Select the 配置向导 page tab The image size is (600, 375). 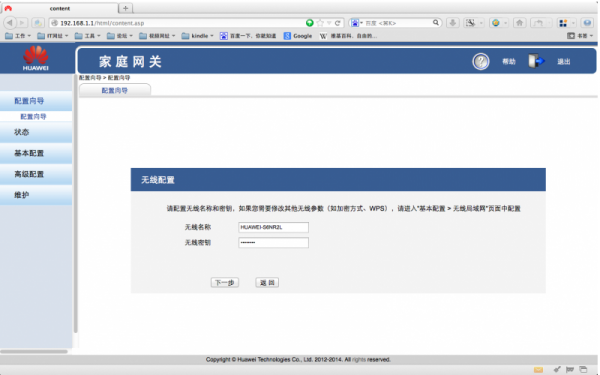[115, 90]
